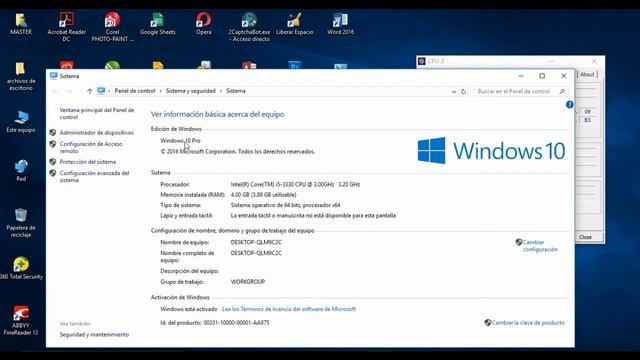Open the address bar history dropdown
This screenshot has width=640, height=360.
[x=454, y=91]
